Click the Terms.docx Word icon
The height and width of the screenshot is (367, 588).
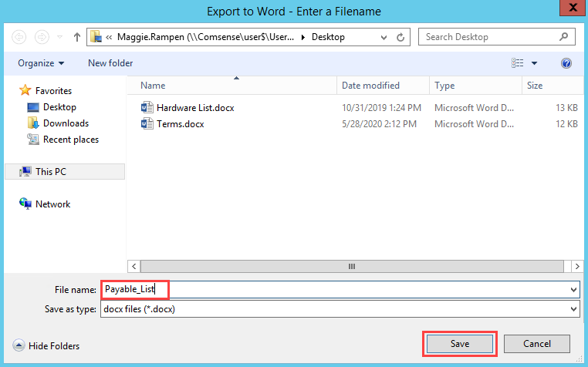[x=147, y=123]
